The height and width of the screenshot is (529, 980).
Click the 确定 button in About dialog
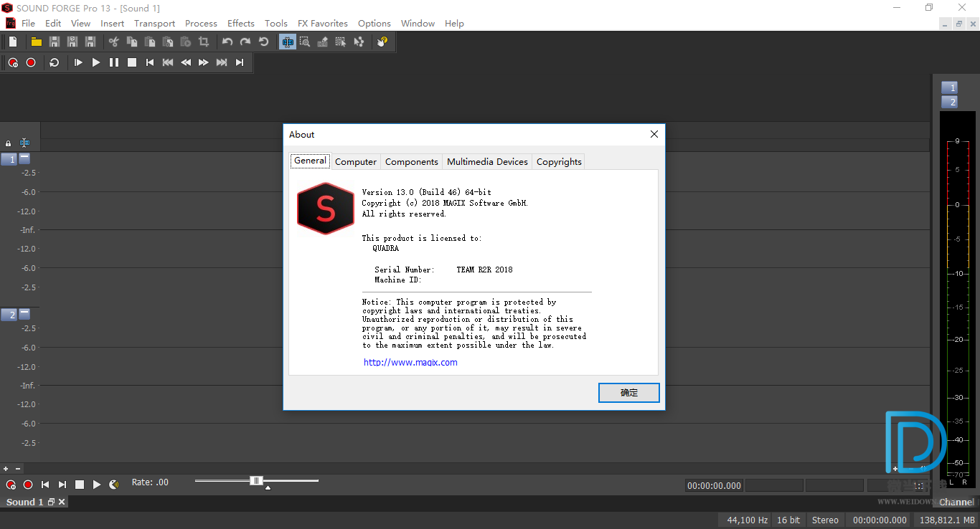click(628, 393)
